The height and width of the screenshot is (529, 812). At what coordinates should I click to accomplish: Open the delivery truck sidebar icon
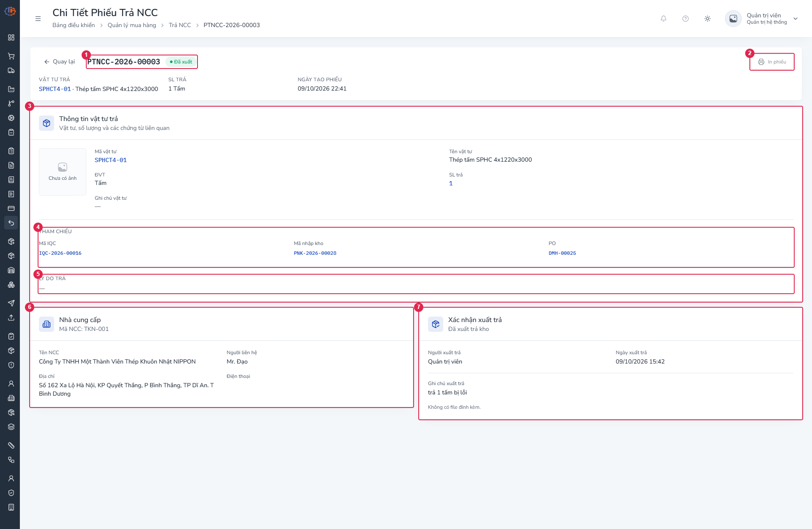point(11,71)
